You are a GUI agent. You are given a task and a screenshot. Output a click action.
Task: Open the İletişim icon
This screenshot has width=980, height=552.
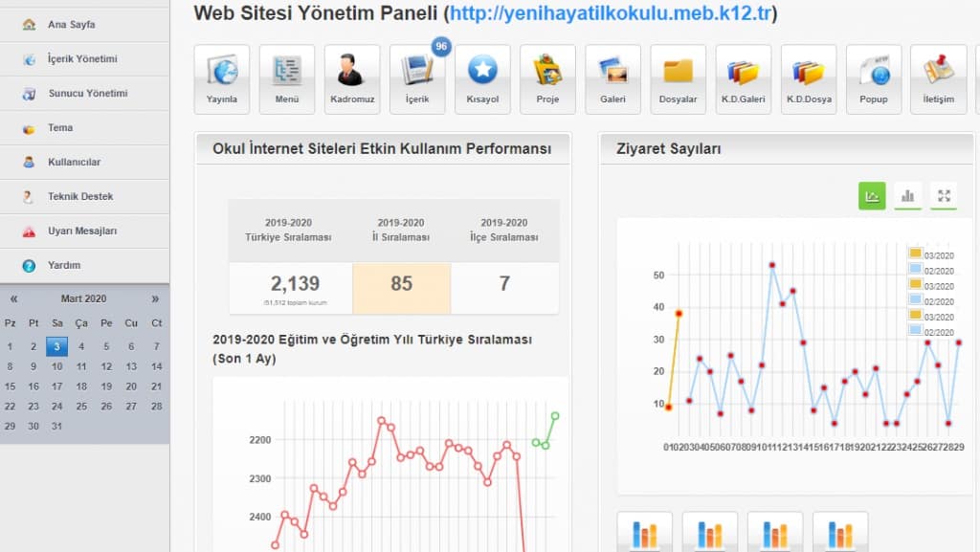(938, 78)
